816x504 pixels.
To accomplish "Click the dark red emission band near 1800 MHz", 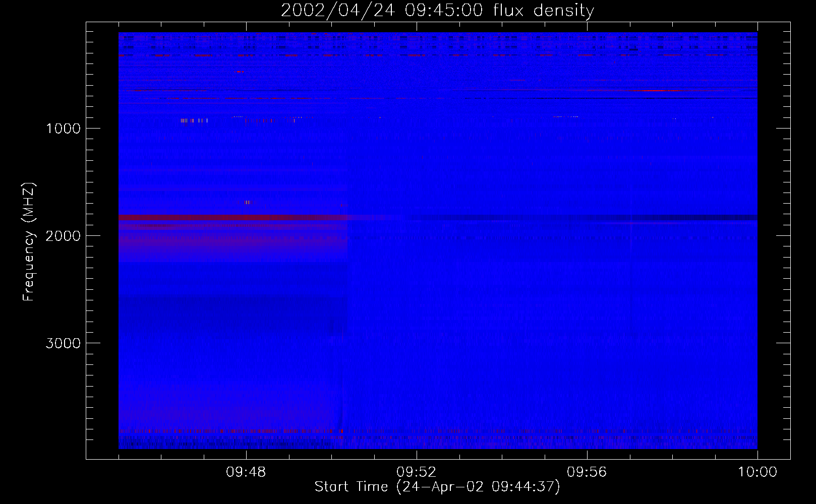I will (x=232, y=217).
